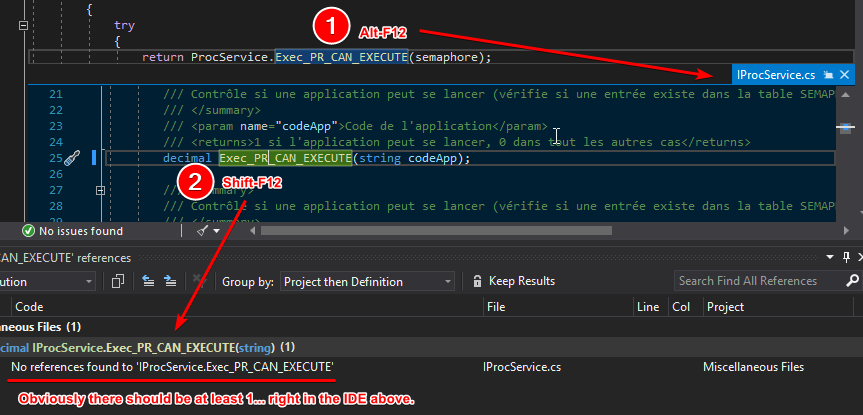863x415 pixels.
Task: Click the code cleanup broom icon
Action: 202,231
